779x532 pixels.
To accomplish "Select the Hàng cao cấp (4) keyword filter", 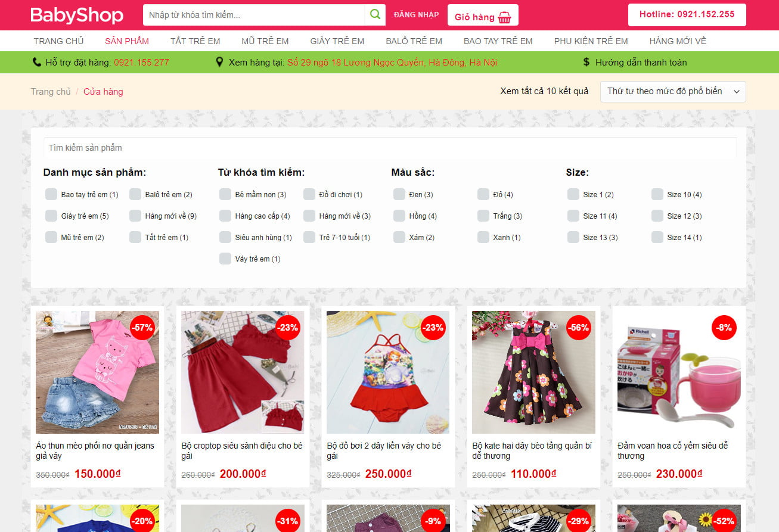I will tap(225, 216).
